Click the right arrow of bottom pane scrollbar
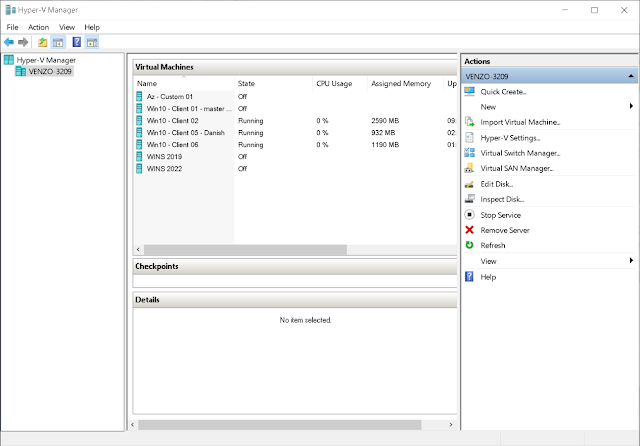Image resolution: width=640 pixels, height=446 pixels. 451,425
